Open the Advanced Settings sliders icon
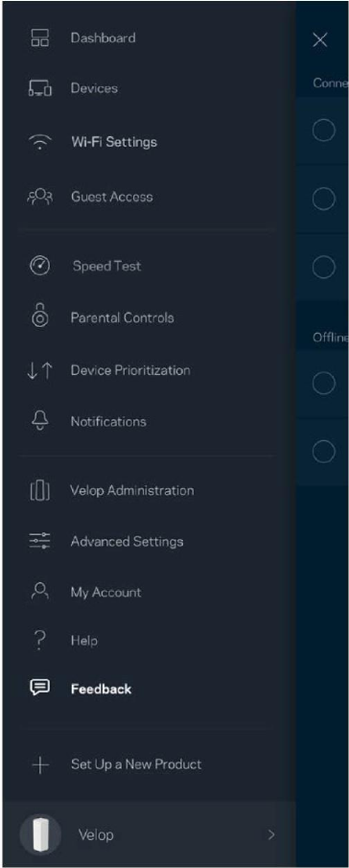 [x=39, y=541]
